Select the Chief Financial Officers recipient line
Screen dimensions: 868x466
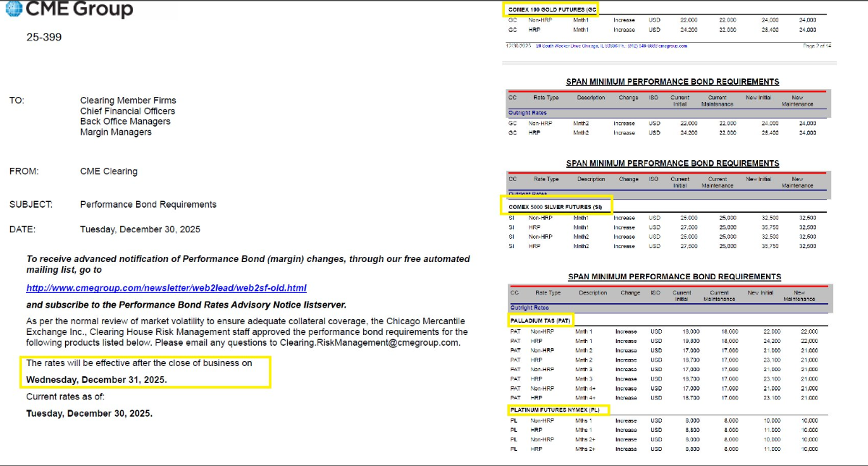coord(127,111)
